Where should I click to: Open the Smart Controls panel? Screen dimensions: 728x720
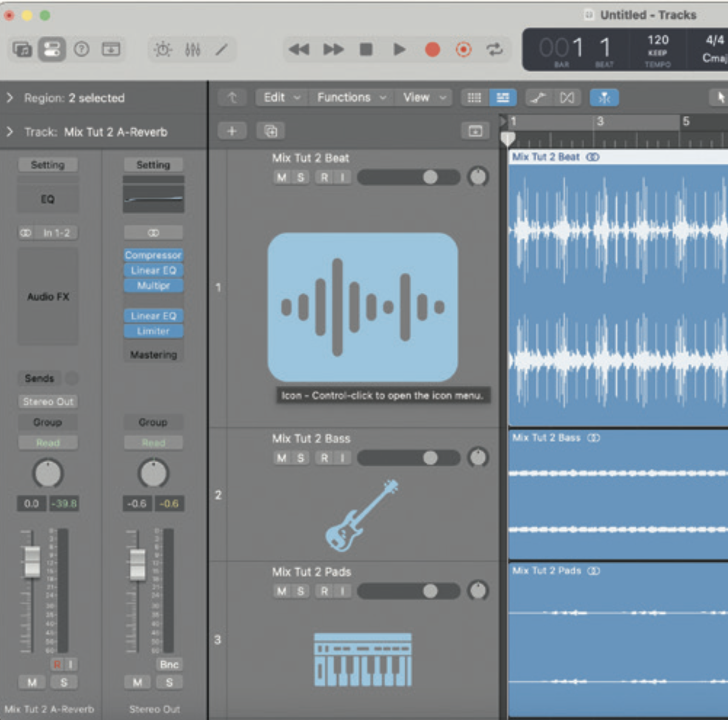pos(163,49)
